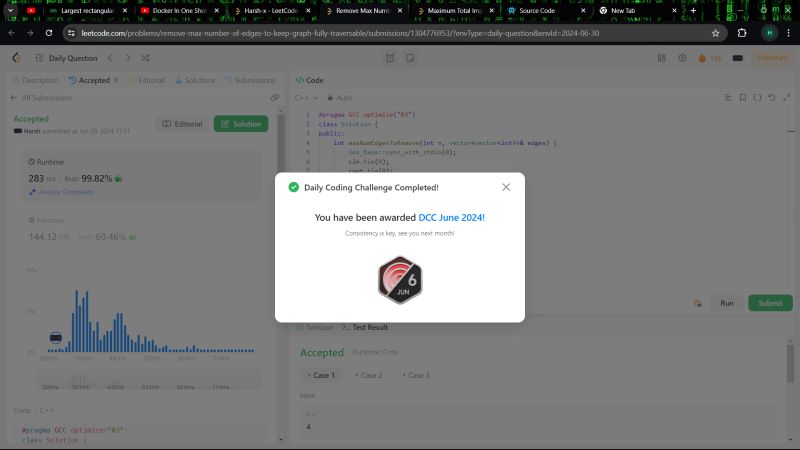
Task: Switch to Harsh-x LeetCode browser tab
Action: (x=271, y=10)
